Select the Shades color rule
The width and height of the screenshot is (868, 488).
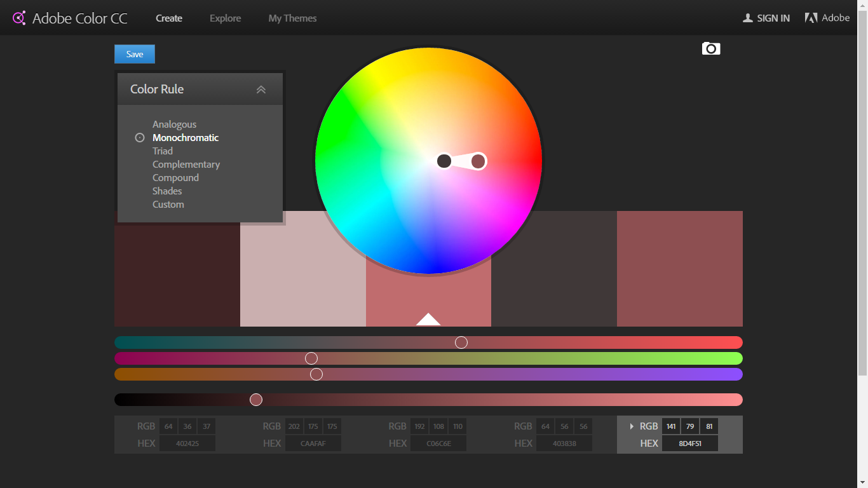coord(167,191)
